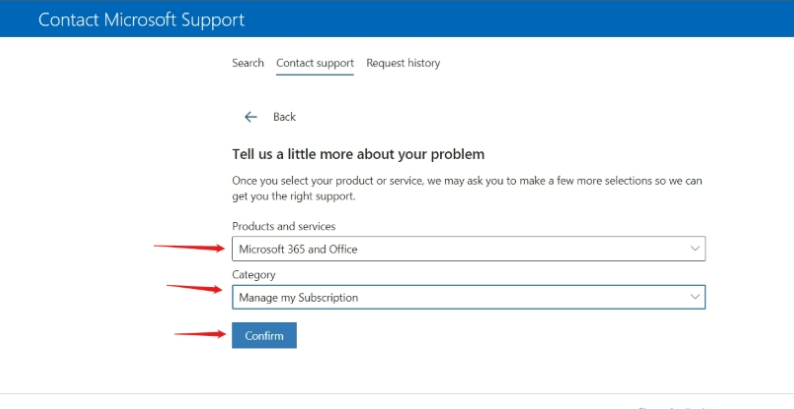
Task: Open the Products and services combo box
Action: (x=468, y=249)
